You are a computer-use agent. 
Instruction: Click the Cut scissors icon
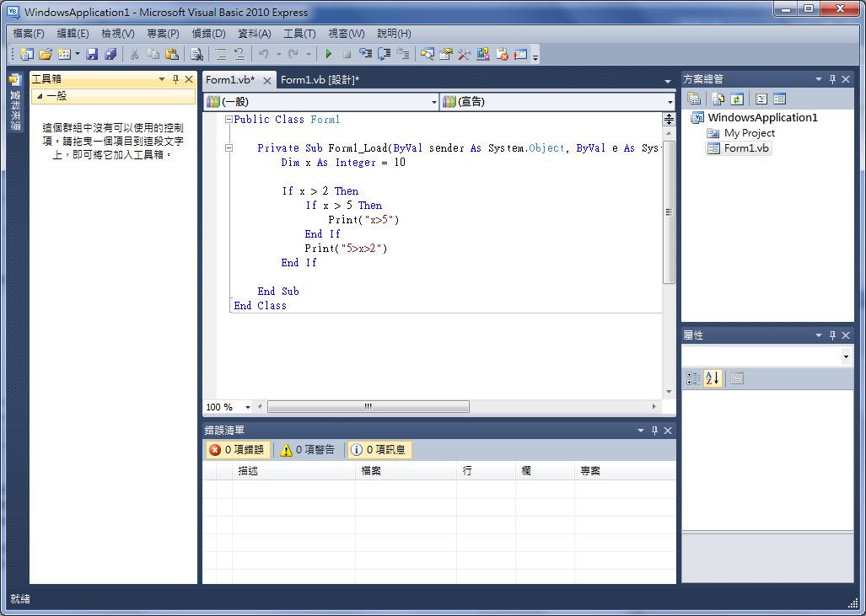pos(134,54)
